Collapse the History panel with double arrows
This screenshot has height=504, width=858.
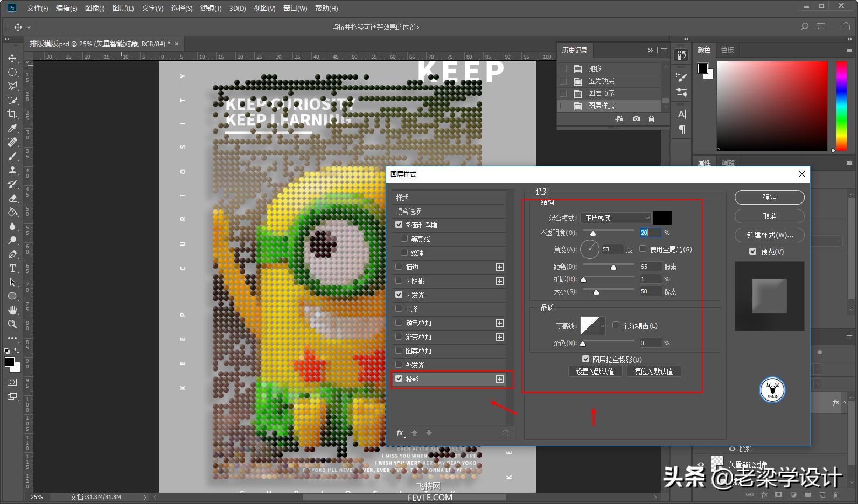[x=651, y=50]
